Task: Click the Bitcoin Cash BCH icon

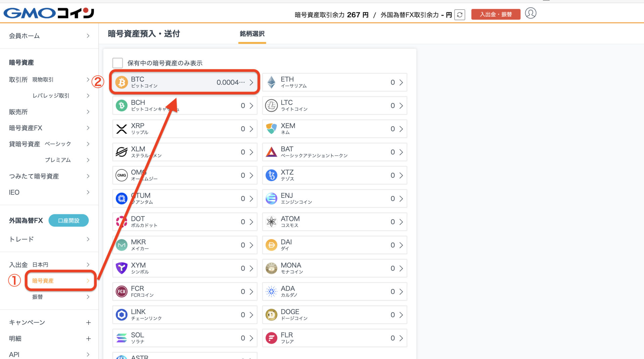Action: 121,106
